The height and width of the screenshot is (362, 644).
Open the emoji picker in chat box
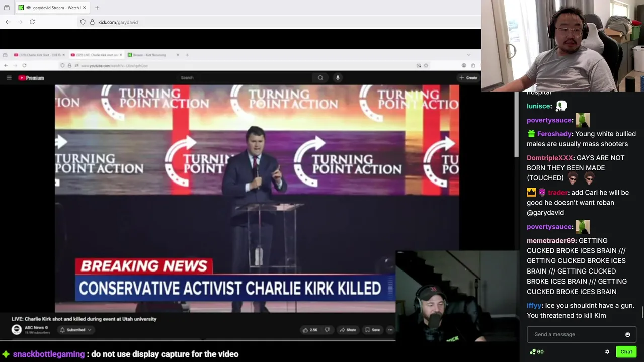pyautogui.click(x=627, y=334)
